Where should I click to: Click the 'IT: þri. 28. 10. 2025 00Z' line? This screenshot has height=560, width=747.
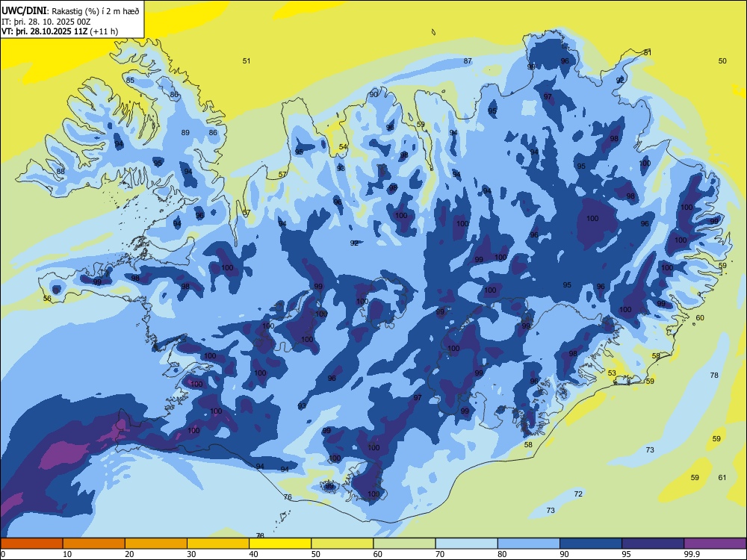point(46,22)
